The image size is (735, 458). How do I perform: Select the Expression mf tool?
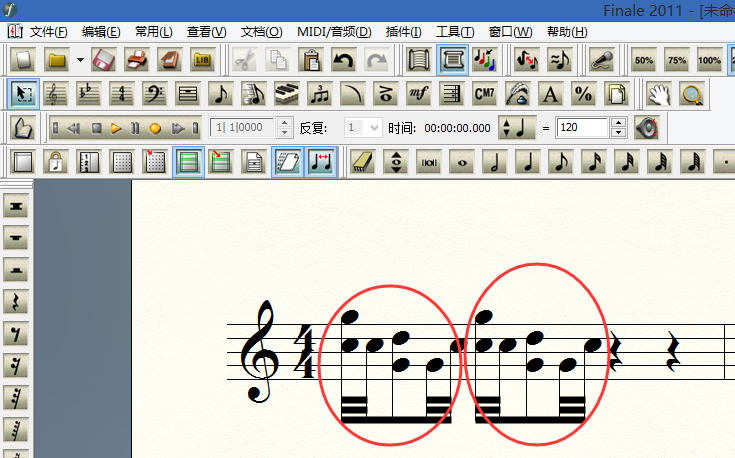point(418,94)
